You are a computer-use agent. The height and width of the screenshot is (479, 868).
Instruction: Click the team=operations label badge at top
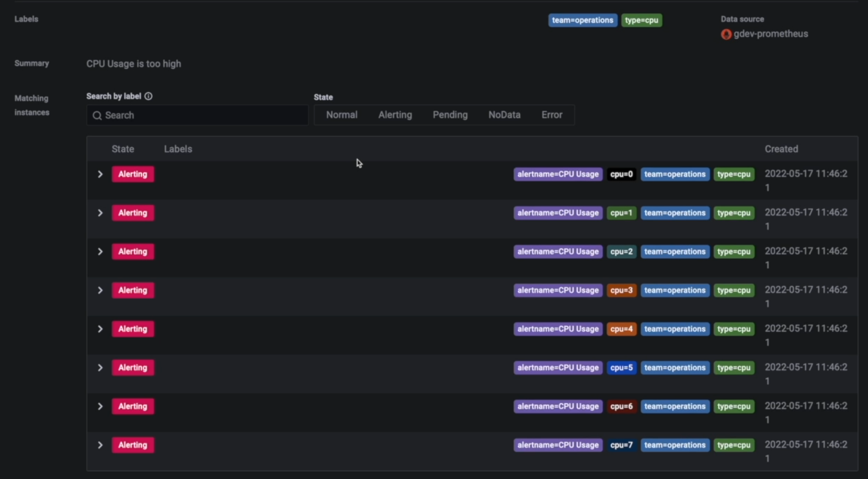583,20
